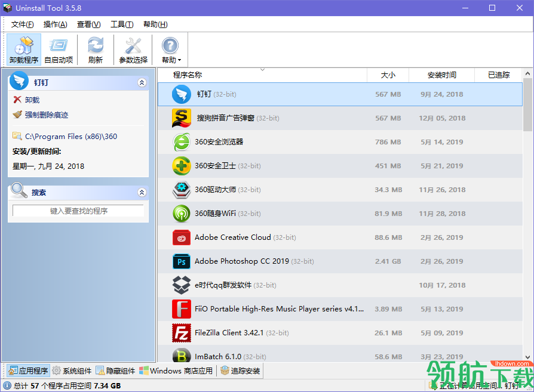Screen dimensions: 534x392
Task: Click the 360安全卫士 icon
Action: [182, 166]
